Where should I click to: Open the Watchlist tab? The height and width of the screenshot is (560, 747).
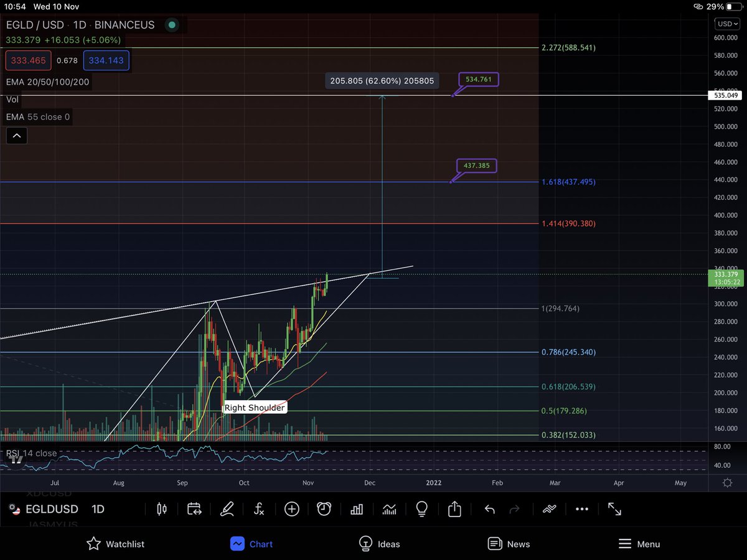tap(116, 544)
